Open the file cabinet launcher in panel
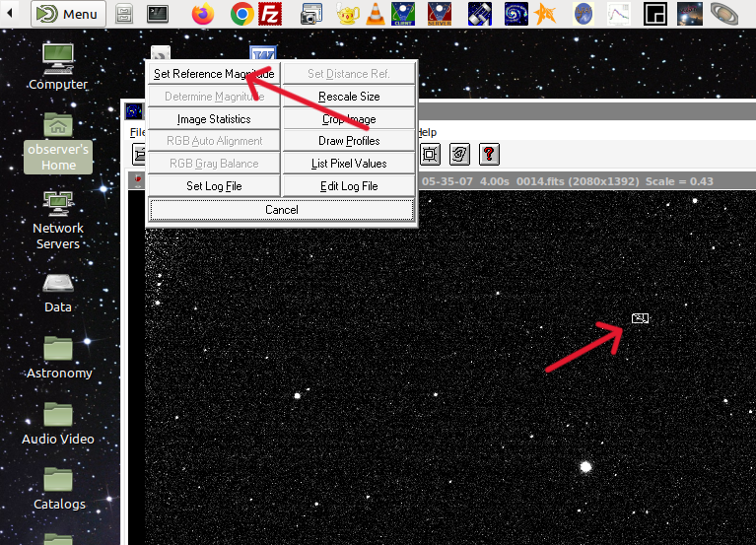The height and width of the screenshot is (545, 756). [x=124, y=14]
